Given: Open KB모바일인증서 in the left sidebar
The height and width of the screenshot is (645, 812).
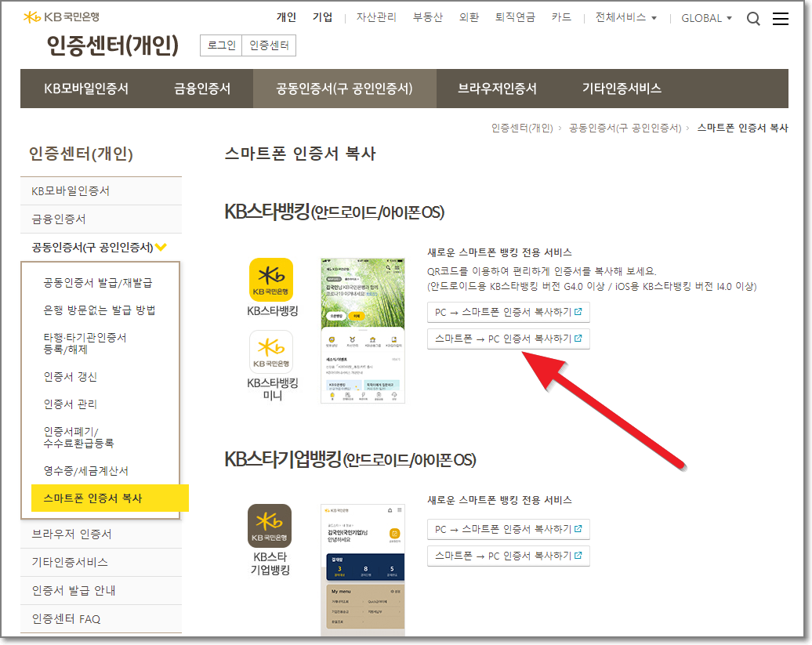Looking at the screenshot, I should click(x=101, y=191).
